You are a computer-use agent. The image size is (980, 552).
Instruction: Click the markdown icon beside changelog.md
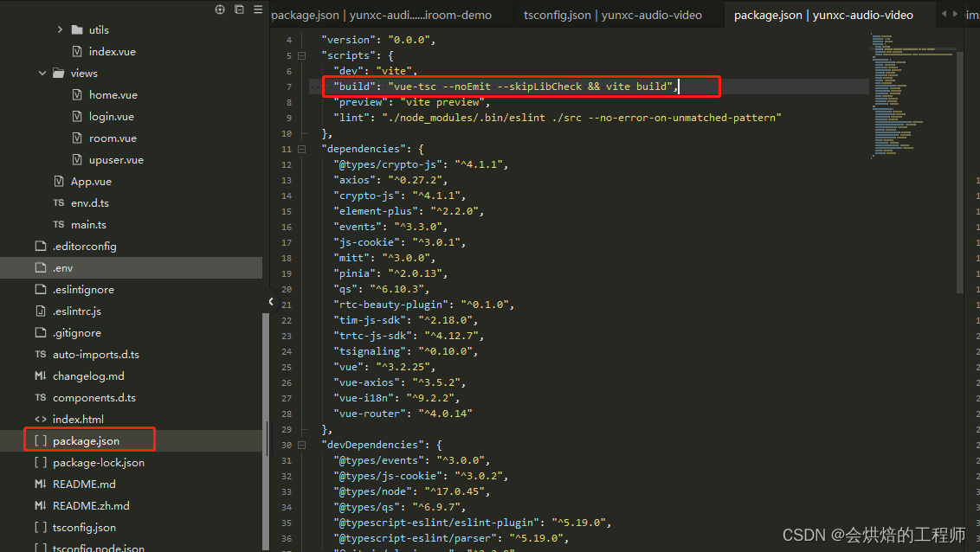click(x=41, y=375)
